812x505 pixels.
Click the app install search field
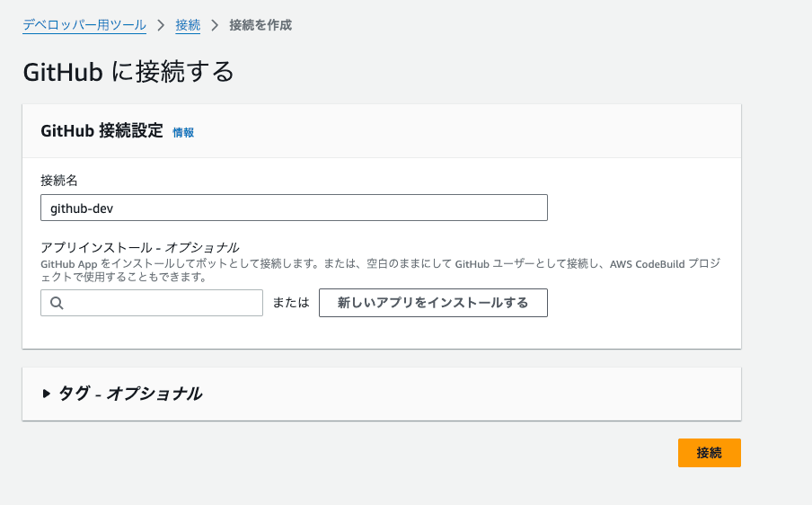[x=152, y=303]
